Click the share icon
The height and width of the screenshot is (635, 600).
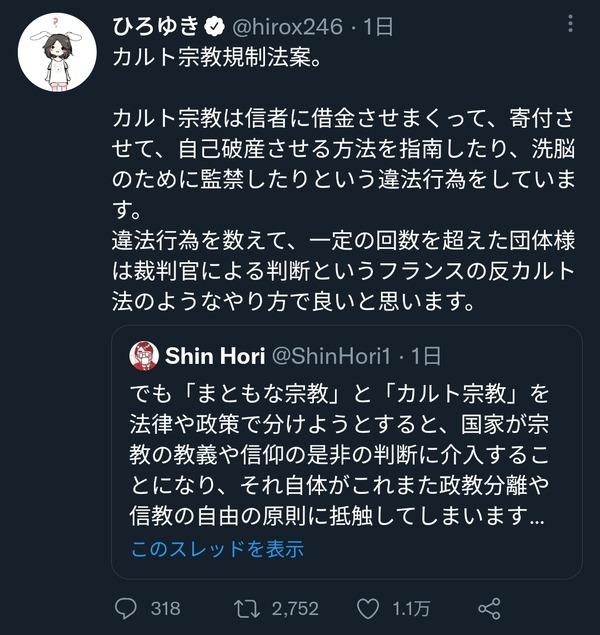(x=489, y=609)
